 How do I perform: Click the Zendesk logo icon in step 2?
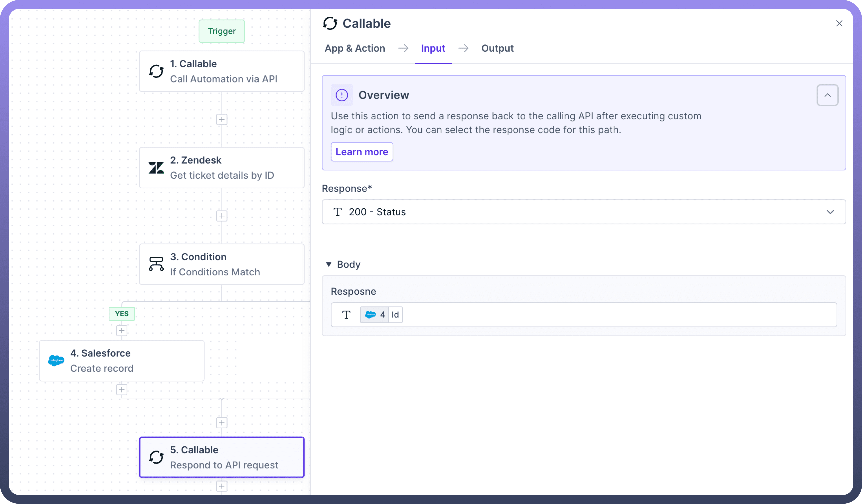156,168
